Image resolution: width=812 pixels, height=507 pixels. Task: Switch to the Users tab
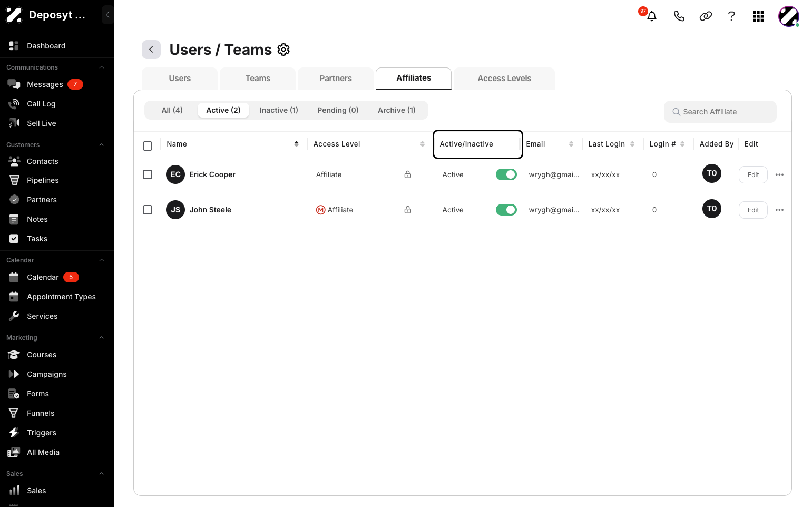coord(180,79)
